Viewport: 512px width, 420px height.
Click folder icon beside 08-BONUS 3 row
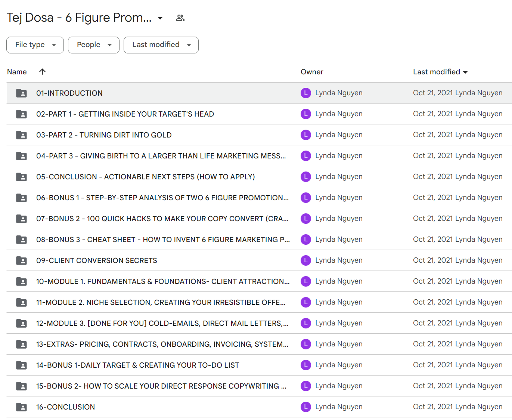point(21,240)
